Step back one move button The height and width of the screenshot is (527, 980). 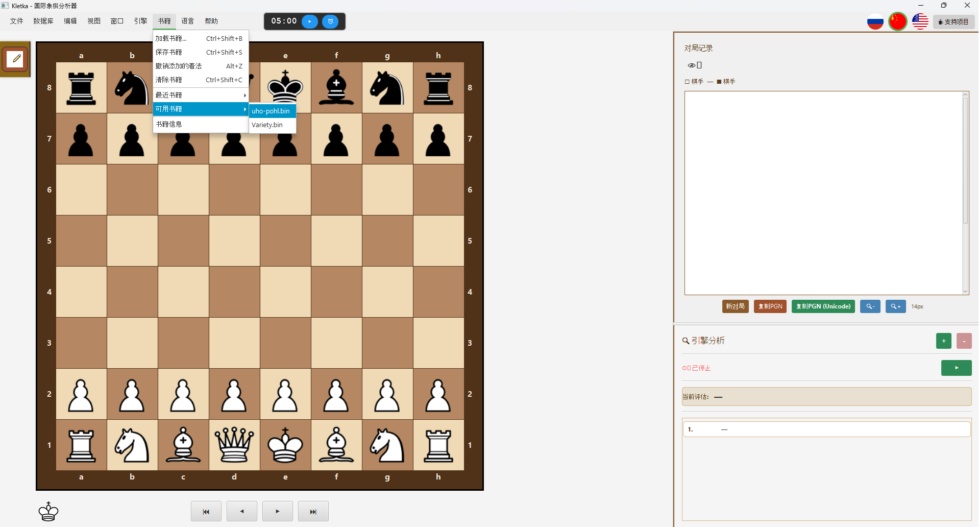coord(242,511)
